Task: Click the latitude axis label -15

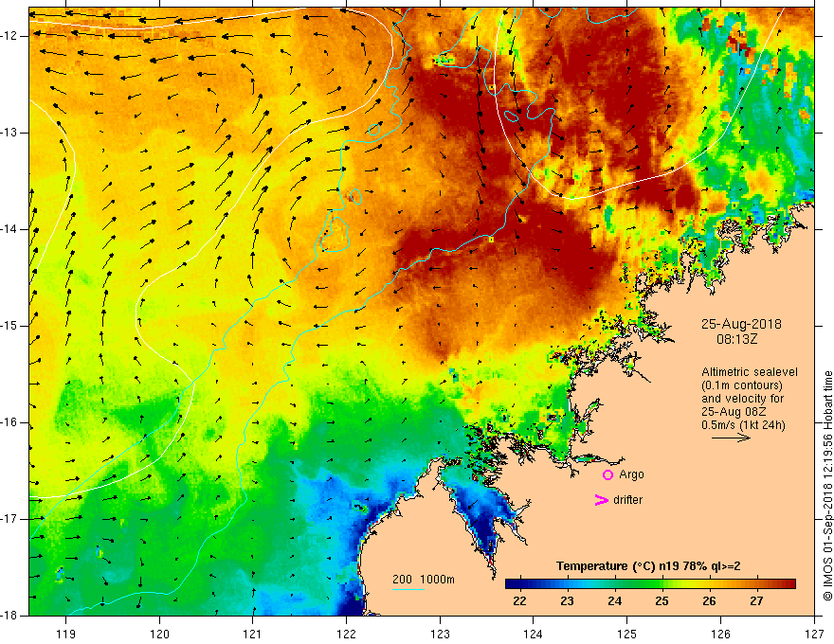Action: (x=9, y=326)
